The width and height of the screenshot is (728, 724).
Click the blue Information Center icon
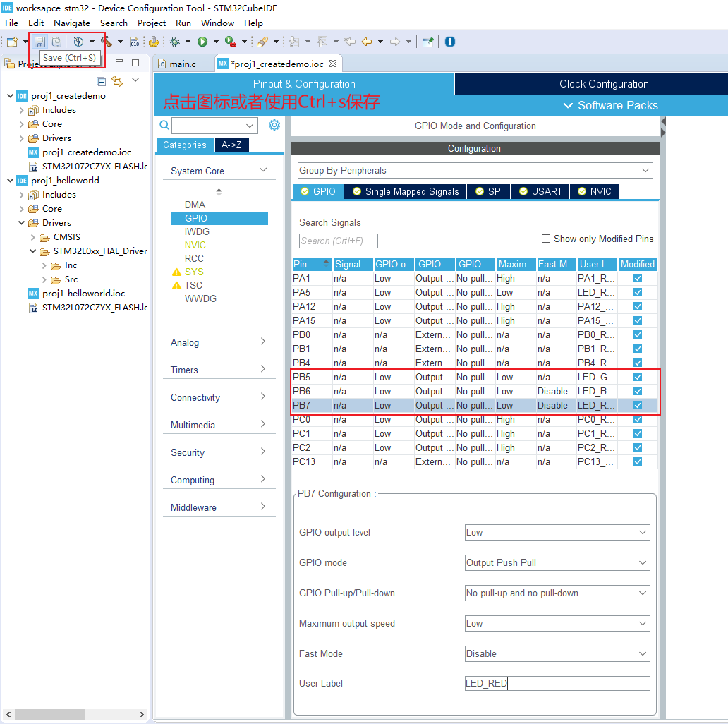pos(450,42)
